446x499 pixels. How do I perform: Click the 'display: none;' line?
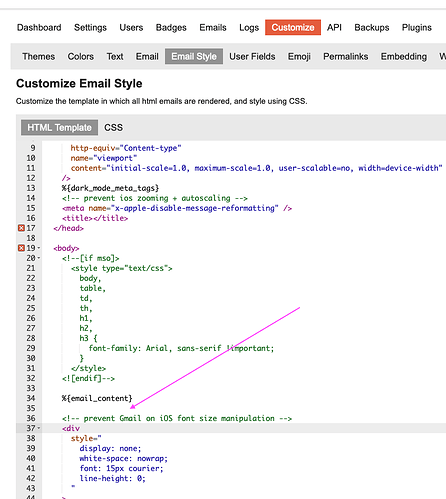[110, 448]
